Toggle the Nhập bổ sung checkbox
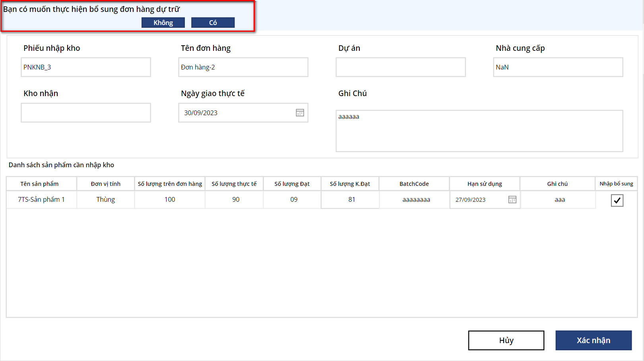The image size is (644, 361). click(x=617, y=201)
